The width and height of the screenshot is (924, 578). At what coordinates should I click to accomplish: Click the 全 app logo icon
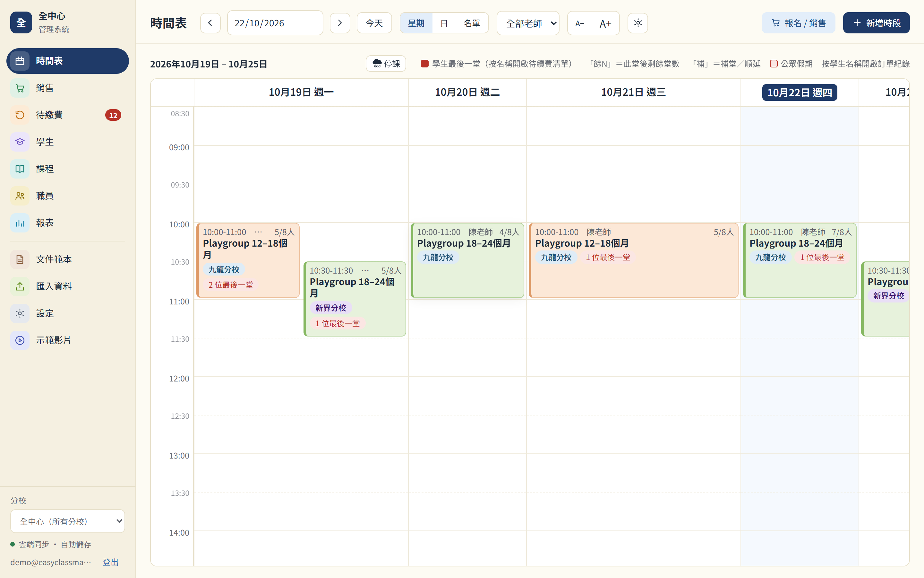click(21, 22)
